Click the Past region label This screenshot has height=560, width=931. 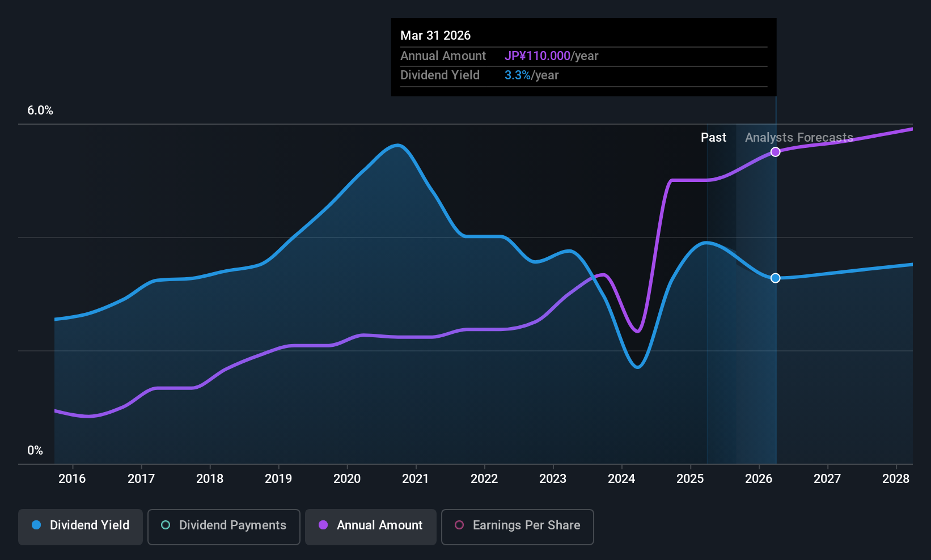point(713,138)
